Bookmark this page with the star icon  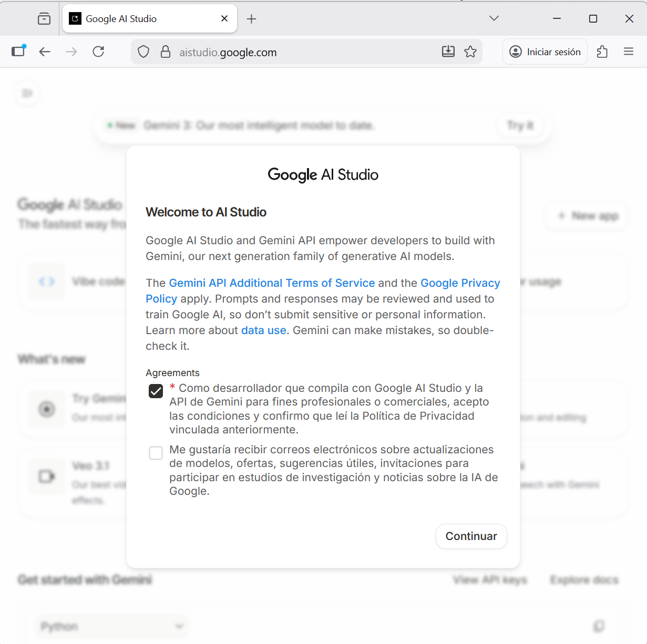click(470, 51)
